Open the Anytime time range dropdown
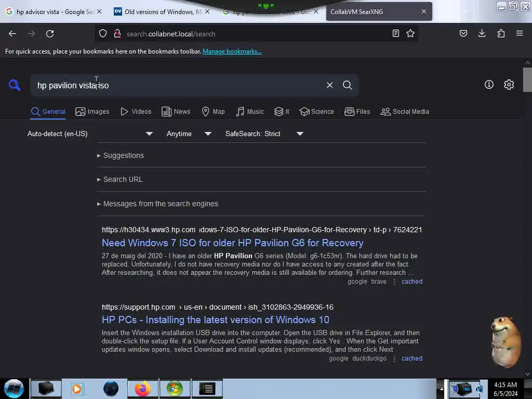This screenshot has height=399, width=532. pos(189,134)
